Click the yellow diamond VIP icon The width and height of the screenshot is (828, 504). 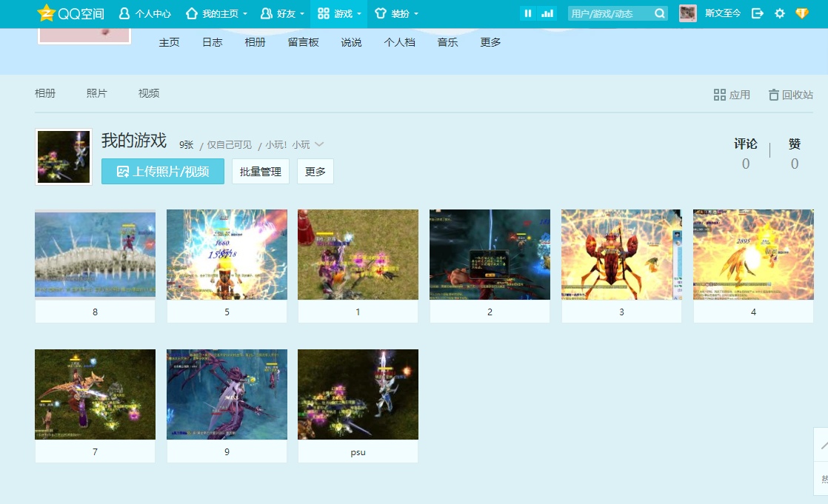tap(801, 13)
